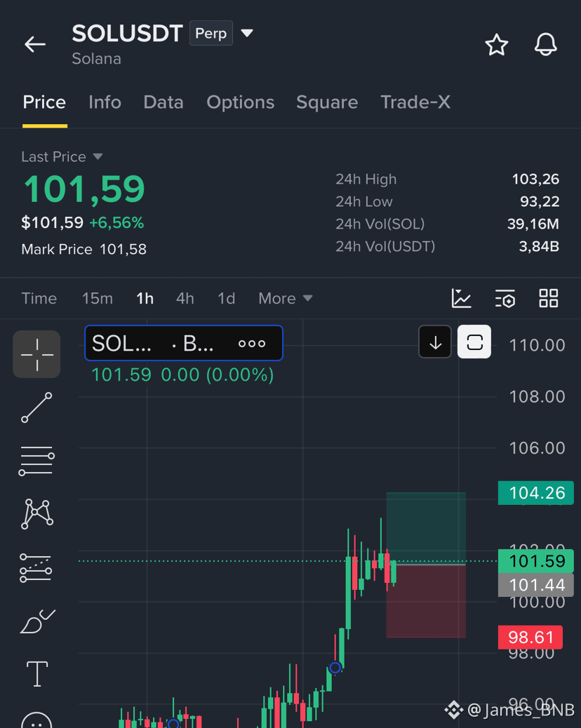Select the 15m timeframe
This screenshot has height=728, width=581.
click(98, 298)
